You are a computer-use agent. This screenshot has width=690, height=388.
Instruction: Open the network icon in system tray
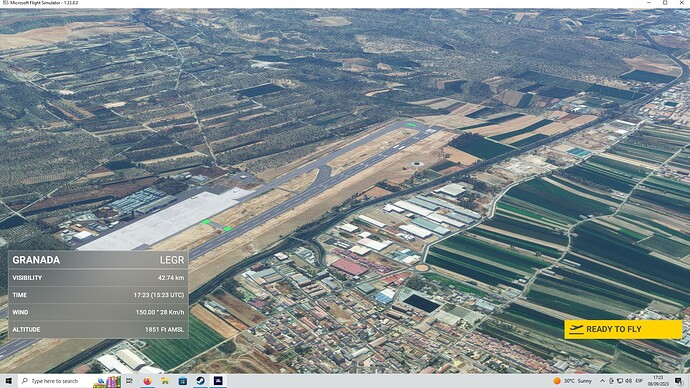pos(620,381)
